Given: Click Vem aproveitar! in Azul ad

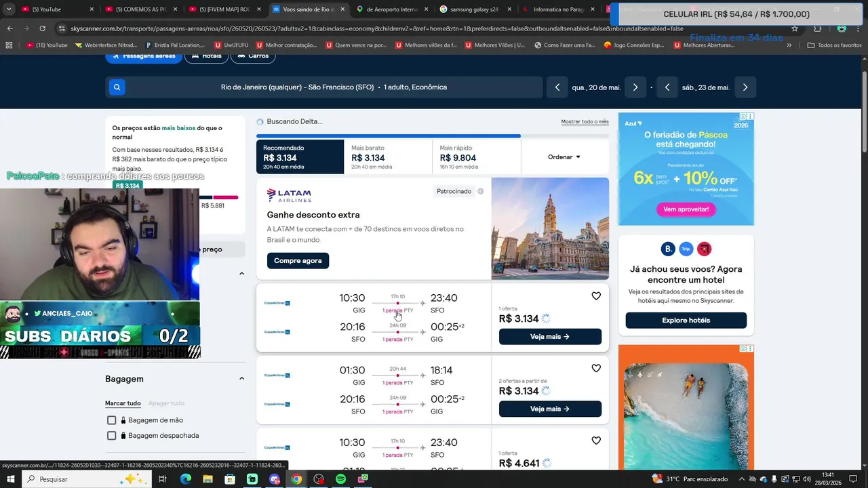Looking at the screenshot, I should coord(686,209).
